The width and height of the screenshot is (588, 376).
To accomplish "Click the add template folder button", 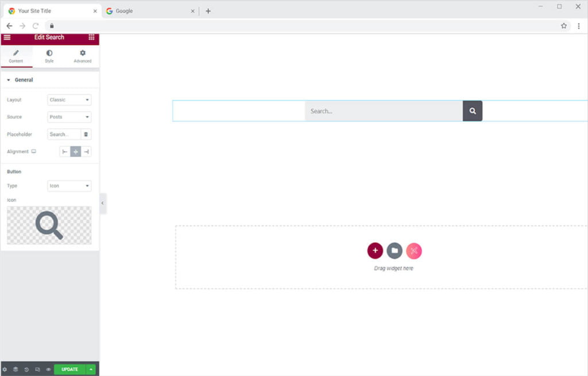I will pyautogui.click(x=394, y=251).
